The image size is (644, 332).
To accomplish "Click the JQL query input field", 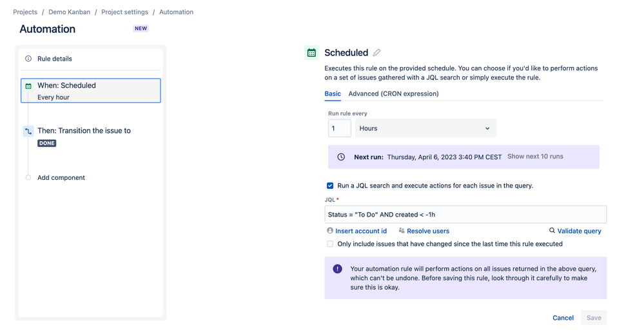I will (465, 215).
